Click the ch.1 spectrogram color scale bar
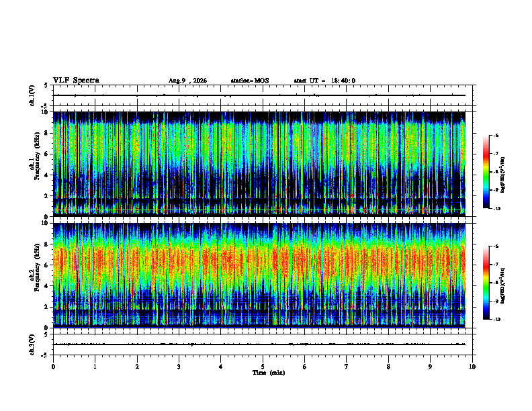532x411 pixels. (486, 172)
